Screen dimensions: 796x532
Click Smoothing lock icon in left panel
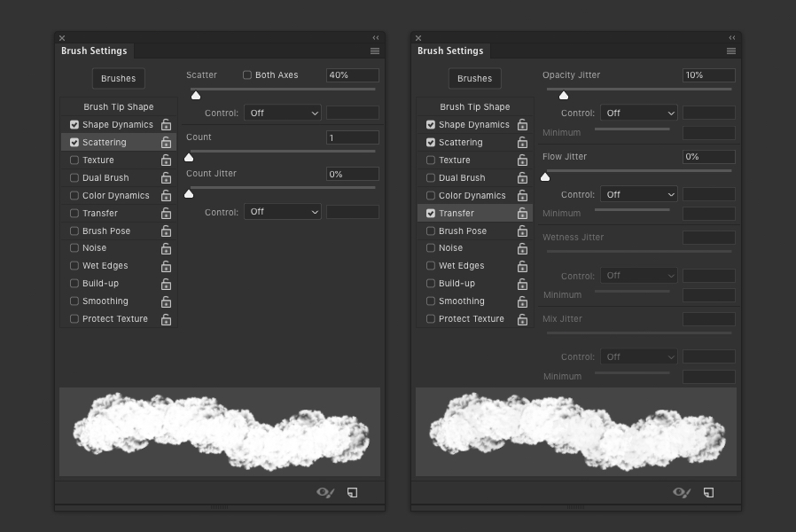166,301
